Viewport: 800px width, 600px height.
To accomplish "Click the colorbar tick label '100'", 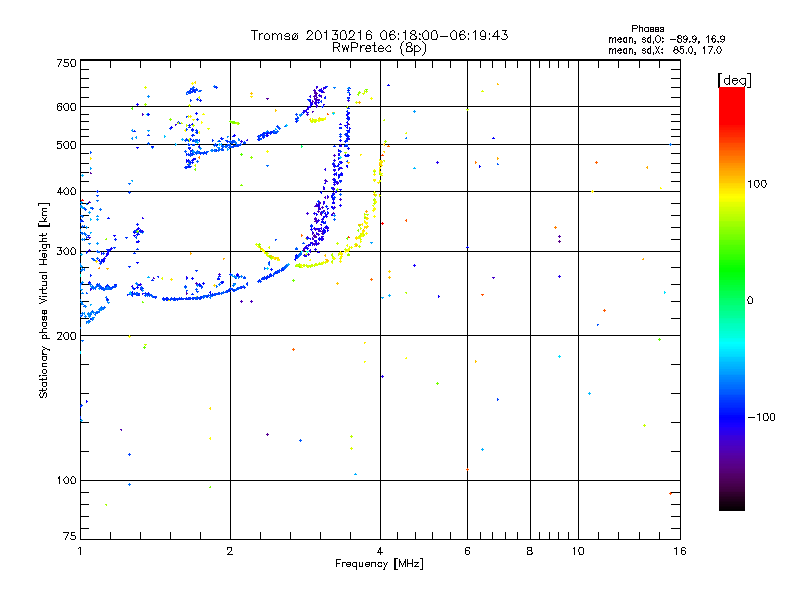I will point(757,184).
